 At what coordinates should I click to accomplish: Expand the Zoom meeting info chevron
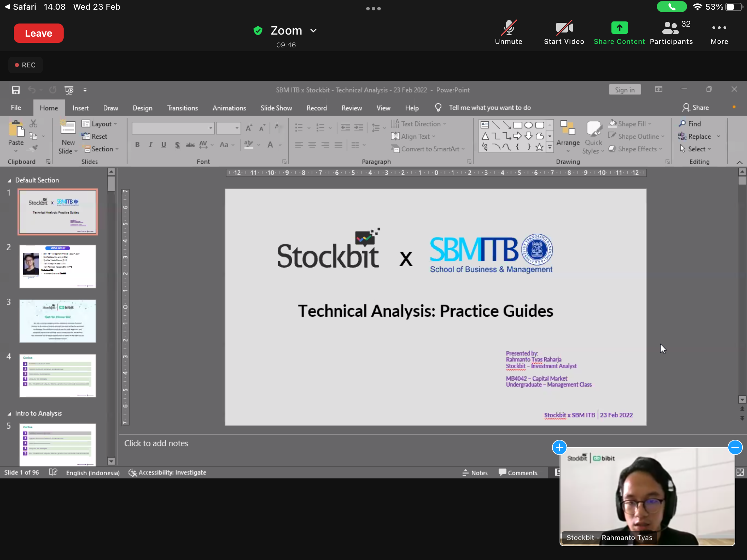click(x=313, y=30)
